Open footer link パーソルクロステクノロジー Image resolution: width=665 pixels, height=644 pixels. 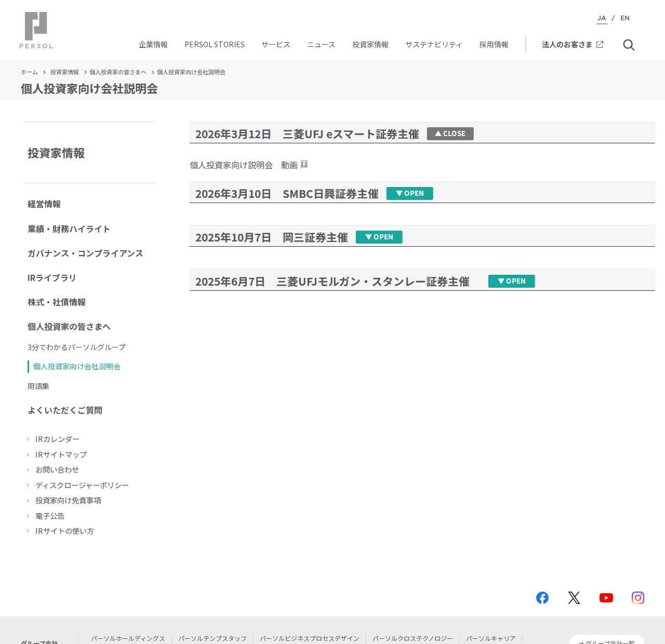(x=413, y=638)
